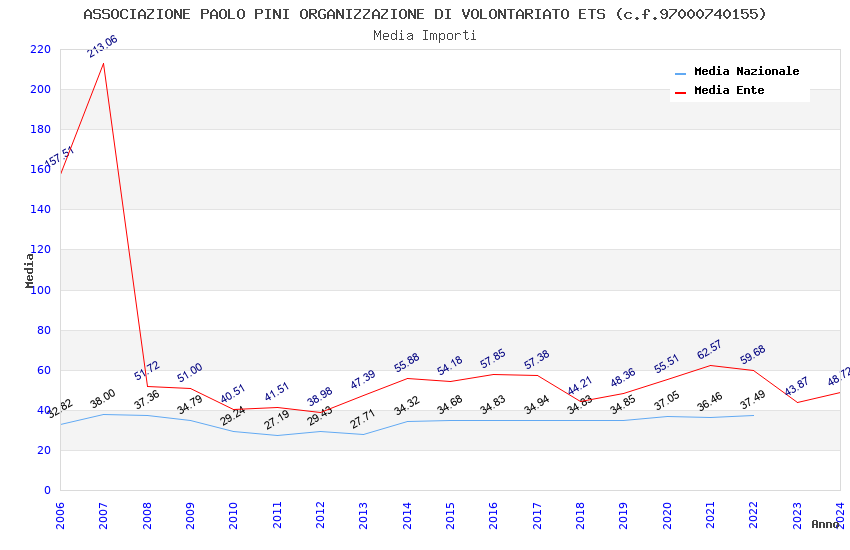Click the 43.87 data label for 2023

click(x=796, y=386)
